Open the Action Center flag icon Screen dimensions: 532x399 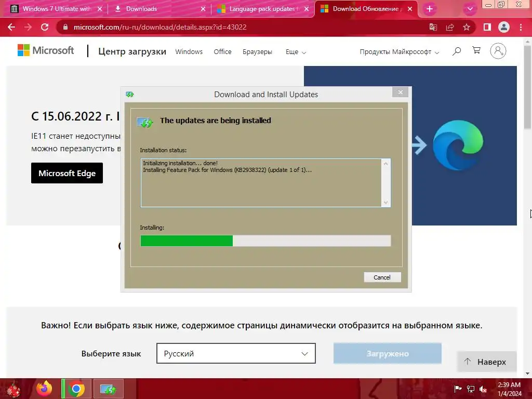pyautogui.click(x=458, y=389)
